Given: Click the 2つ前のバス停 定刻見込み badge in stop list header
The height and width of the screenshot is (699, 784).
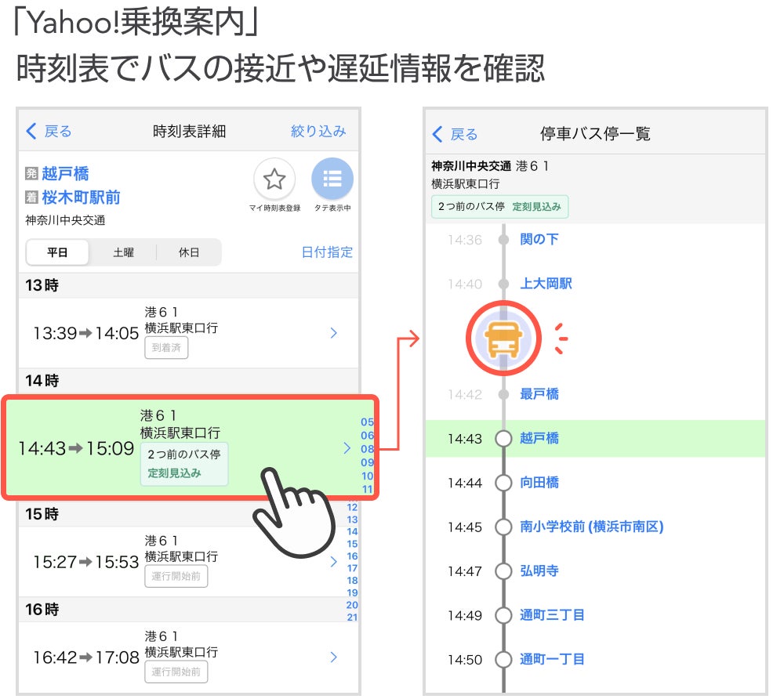Looking at the screenshot, I should tap(499, 206).
